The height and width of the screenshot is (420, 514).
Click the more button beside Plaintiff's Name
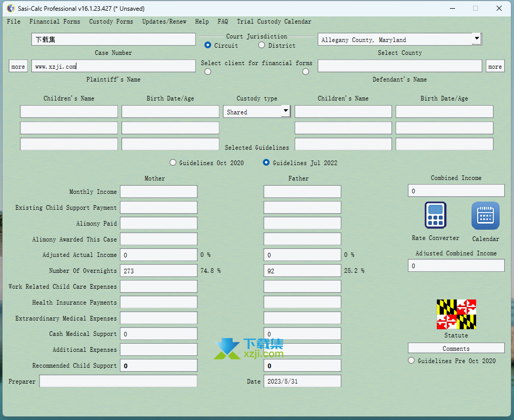(18, 66)
